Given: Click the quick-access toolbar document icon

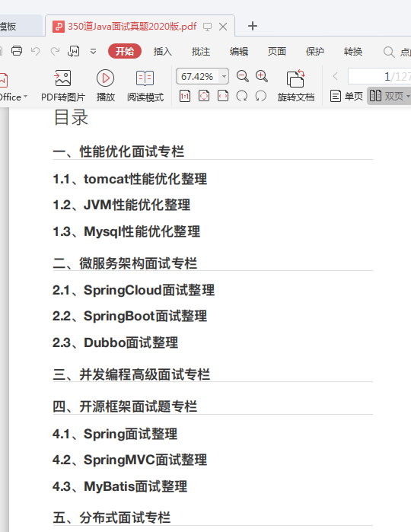Looking at the screenshot, I should click(73, 51).
